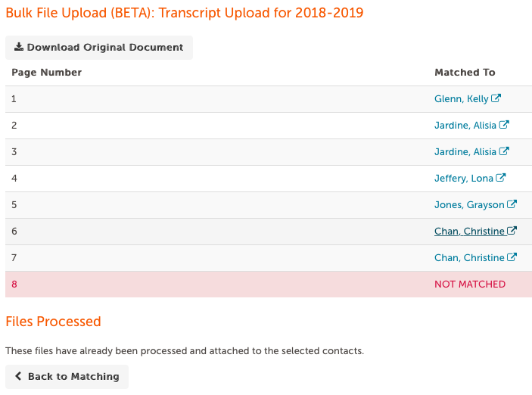Image resolution: width=532 pixels, height=395 pixels.
Task: Open Glenn, Kelly contact link
Action: click(x=461, y=99)
